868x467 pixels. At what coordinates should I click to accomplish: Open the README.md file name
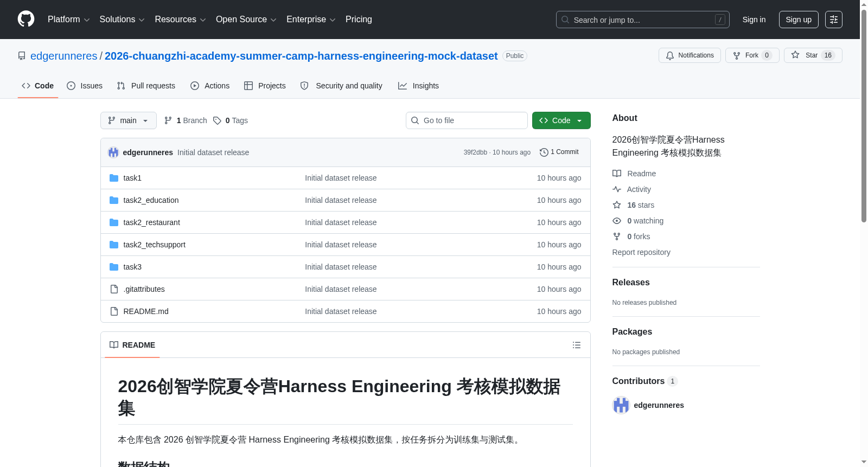(146, 311)
